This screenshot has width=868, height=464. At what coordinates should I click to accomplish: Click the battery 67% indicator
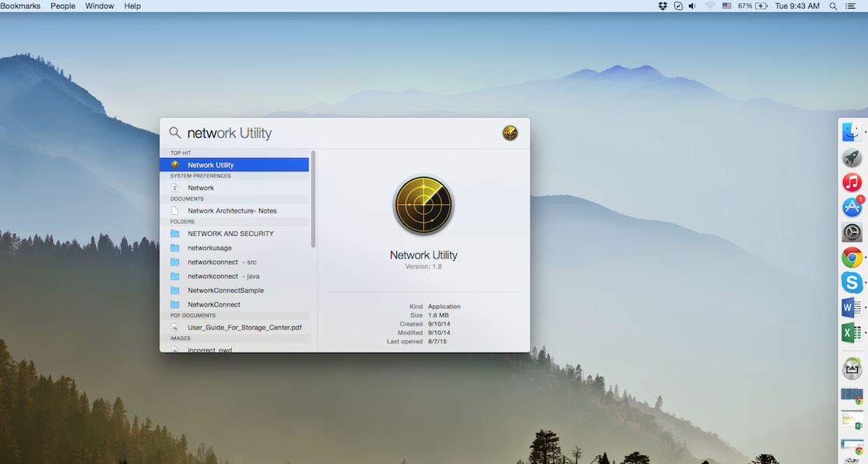[x=753, y=6]
